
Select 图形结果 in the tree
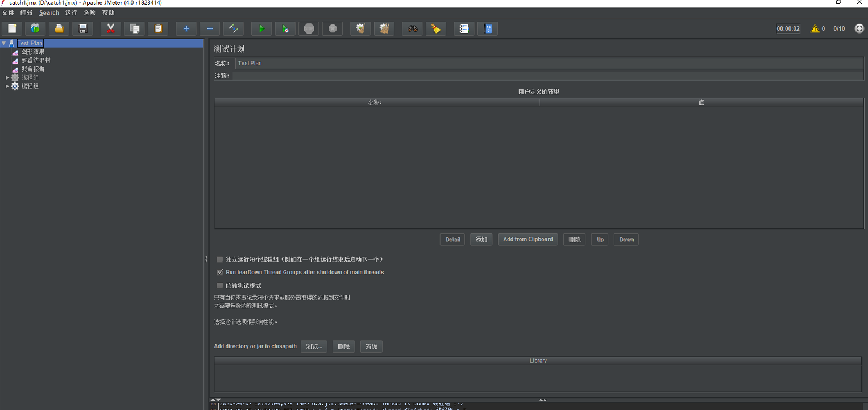click(33, 52)
